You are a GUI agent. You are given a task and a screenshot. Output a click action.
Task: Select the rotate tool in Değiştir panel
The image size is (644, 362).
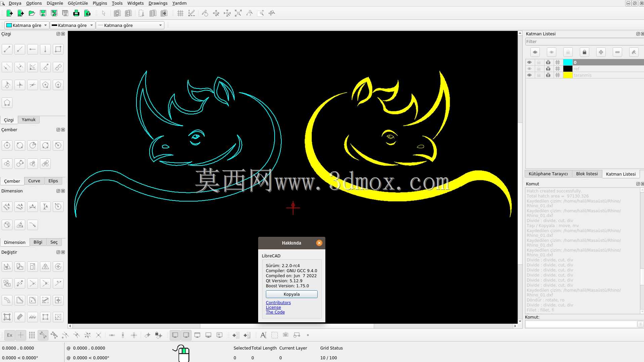(58, 266)
